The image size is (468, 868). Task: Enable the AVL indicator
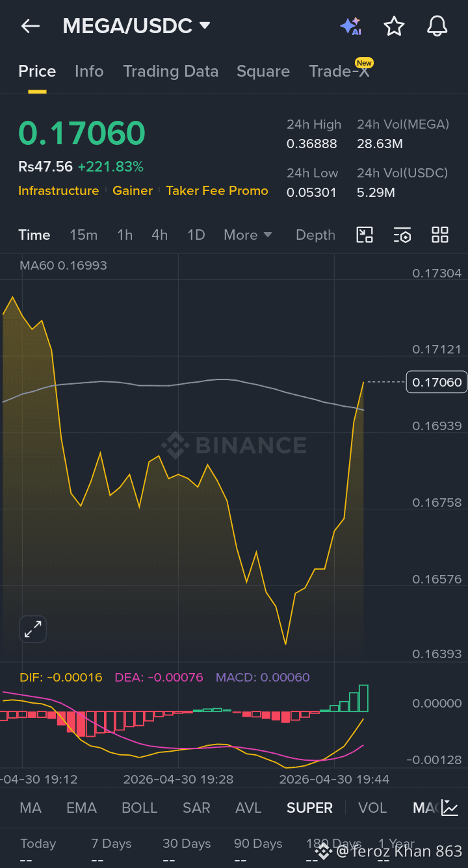pos(248,808)
